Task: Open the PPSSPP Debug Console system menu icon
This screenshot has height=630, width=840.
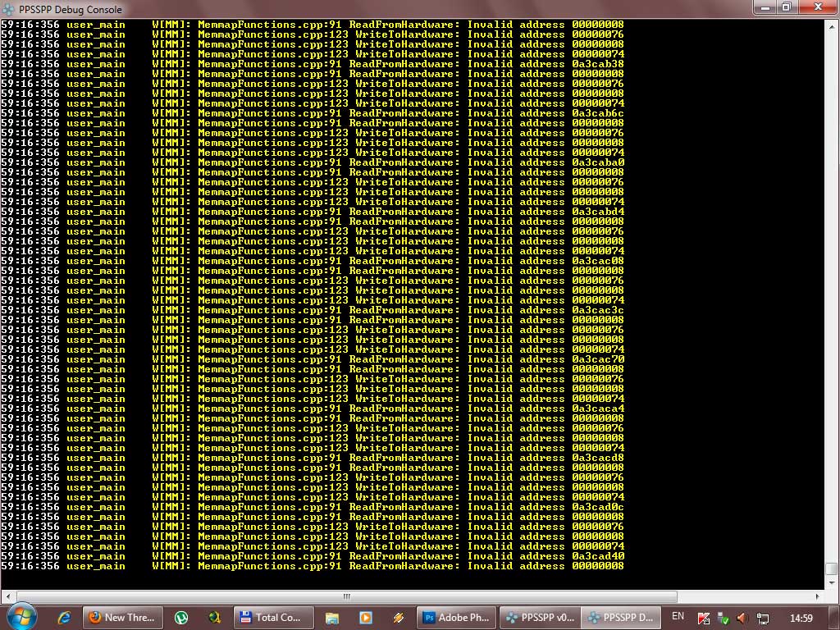Action: [x=7, y=9]
